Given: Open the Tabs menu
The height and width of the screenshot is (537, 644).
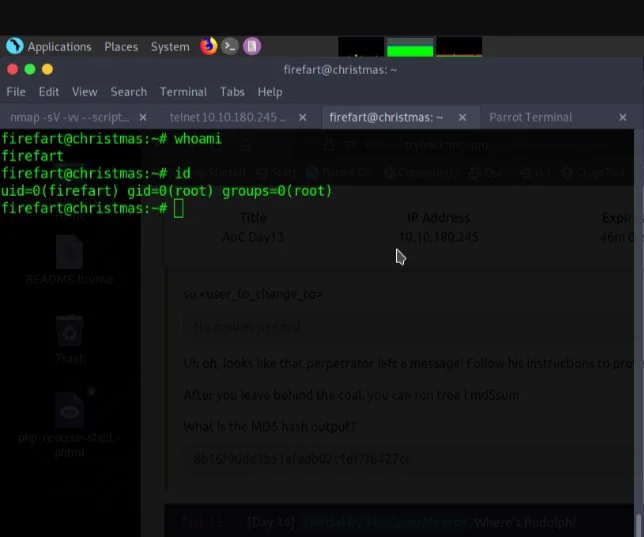Looking at the screenshot, I should tap(232, 92).
